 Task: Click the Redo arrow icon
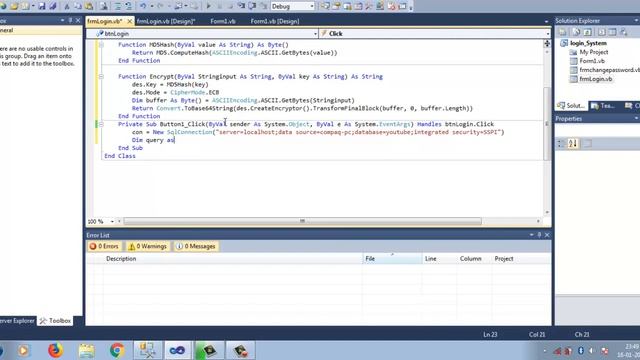click(x=160, y=6)
